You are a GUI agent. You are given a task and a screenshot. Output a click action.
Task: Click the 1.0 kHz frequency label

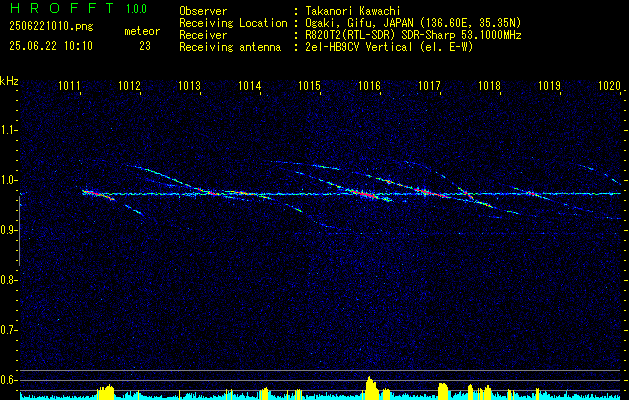(7, 180)
